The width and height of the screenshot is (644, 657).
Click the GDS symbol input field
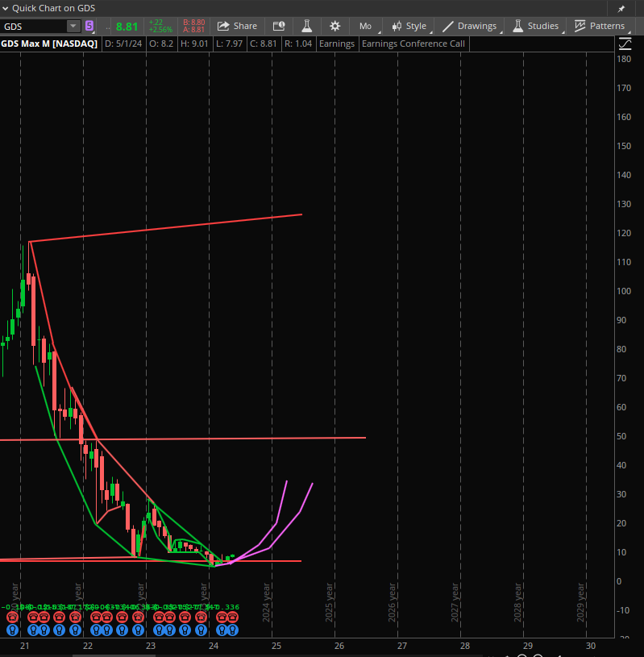point(34,27)
